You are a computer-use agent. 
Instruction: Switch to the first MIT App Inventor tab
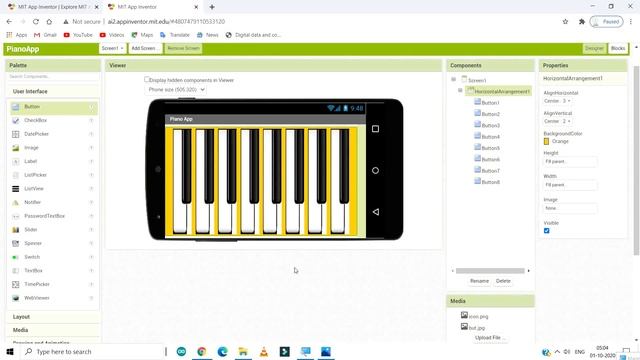53,7
